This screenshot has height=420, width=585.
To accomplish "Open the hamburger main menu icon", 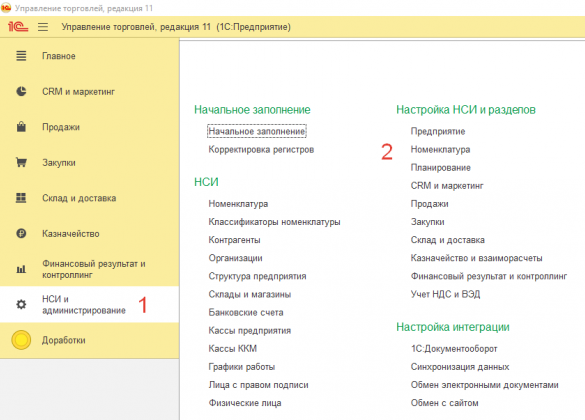I will [43, 27].
